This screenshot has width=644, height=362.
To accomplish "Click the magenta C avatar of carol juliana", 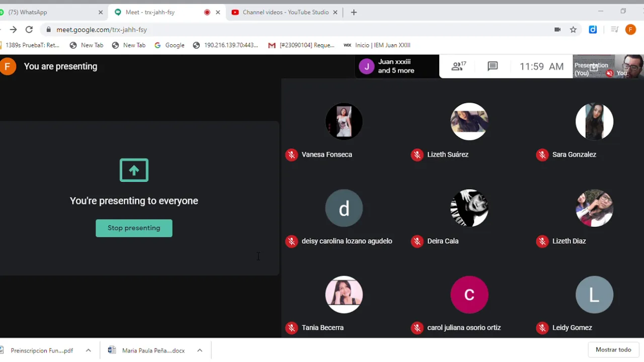I will point(469,295).
